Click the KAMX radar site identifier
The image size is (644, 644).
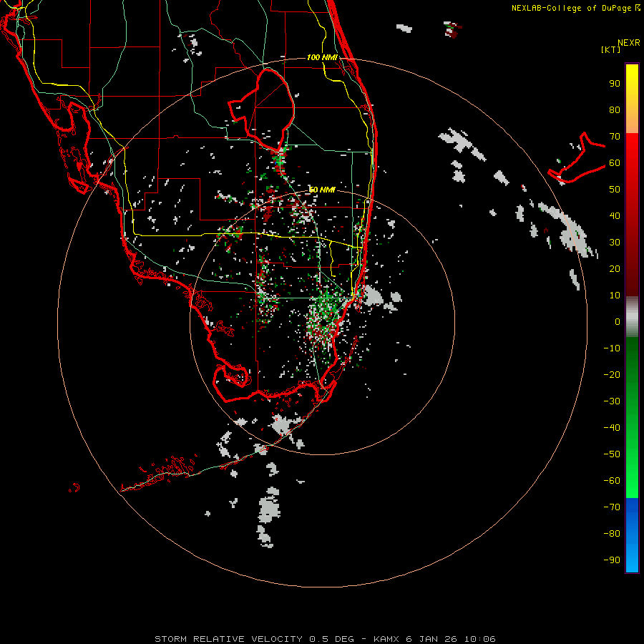tap(386, 639)
